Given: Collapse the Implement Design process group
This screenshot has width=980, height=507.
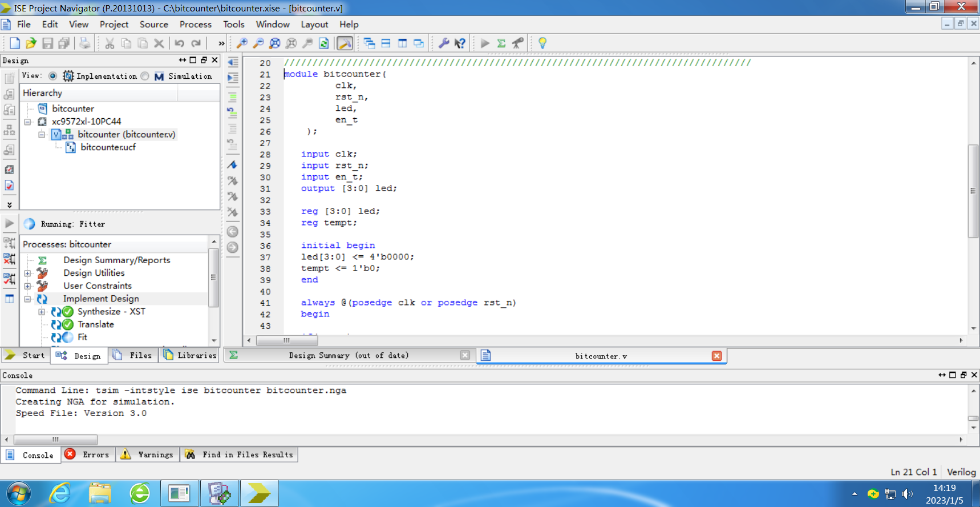Looking at the screenshot, I should click(27, 299).
